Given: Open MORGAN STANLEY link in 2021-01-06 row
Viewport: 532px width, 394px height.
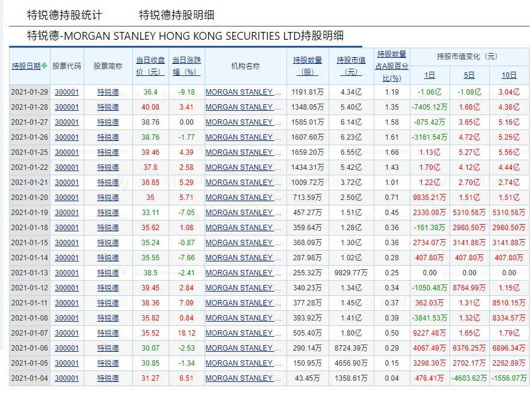Looking at the screenshot, I should point(243,348).
